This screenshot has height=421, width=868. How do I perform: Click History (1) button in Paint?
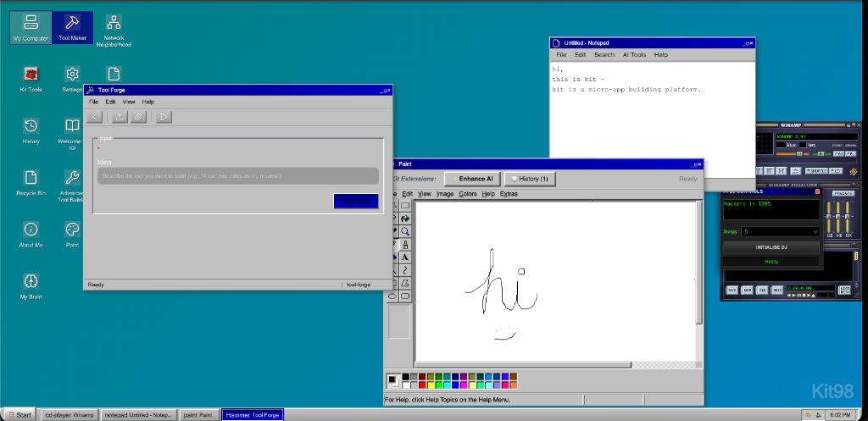[x=530, y=179]
